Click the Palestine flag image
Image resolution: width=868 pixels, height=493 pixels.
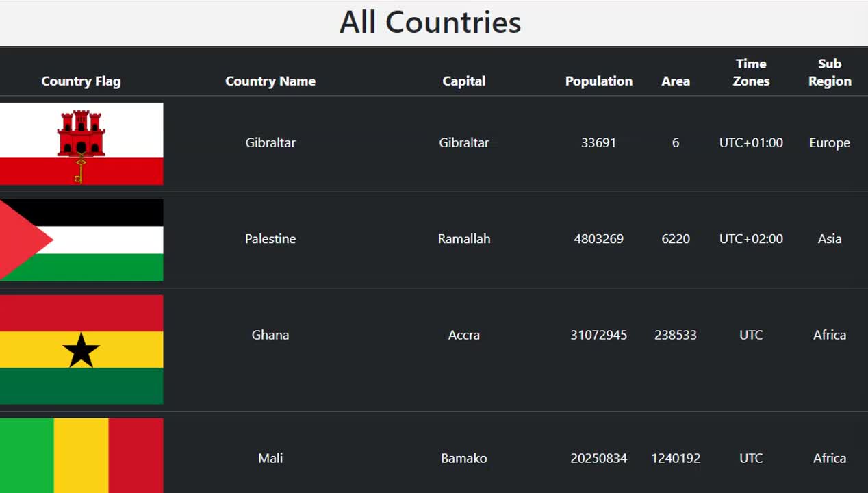(x=81, y=240)
